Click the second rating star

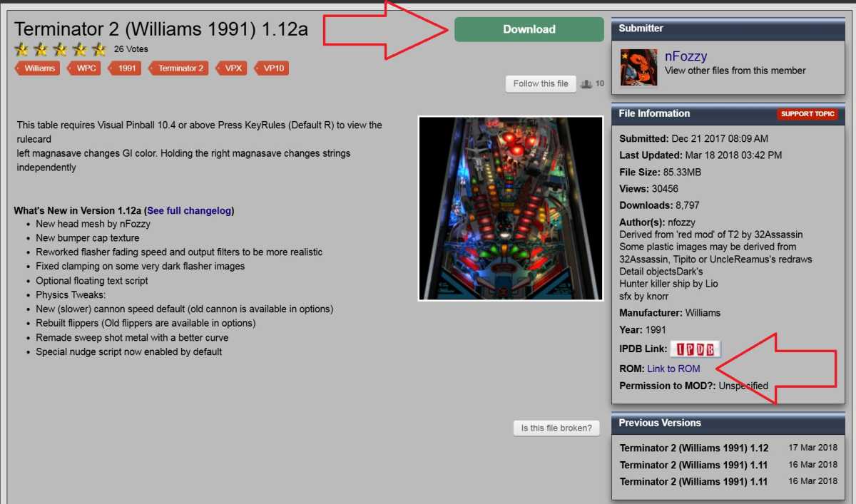pos(41,49)
